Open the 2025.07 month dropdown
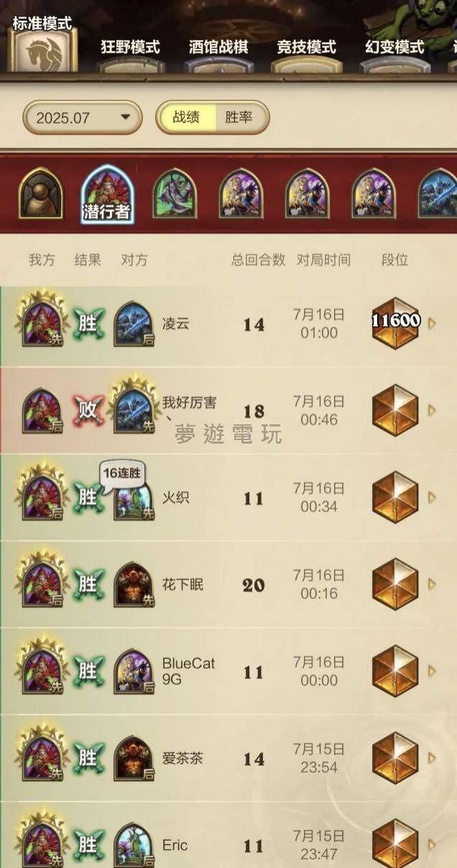Screen dimensions: 457x868 (x=82, y=117)
